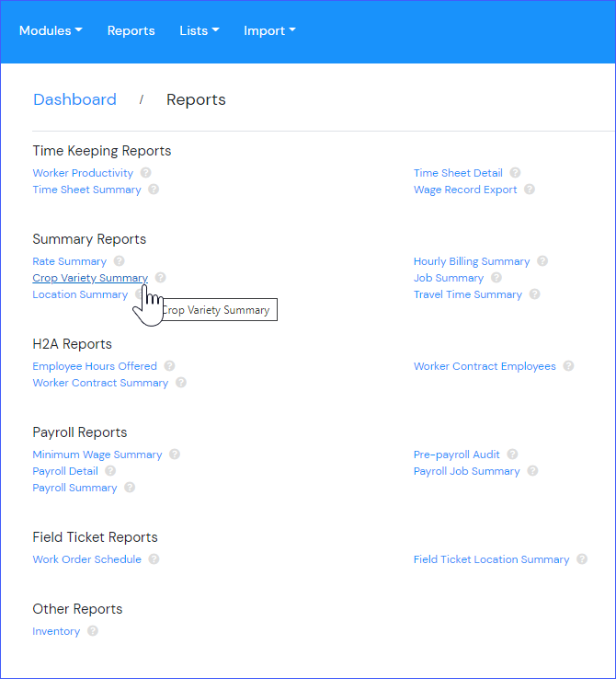Screen dimensions: 616x679
Task: Expand the Import dropdown menu
Action: pyautogui.click(x=269, y=30)
